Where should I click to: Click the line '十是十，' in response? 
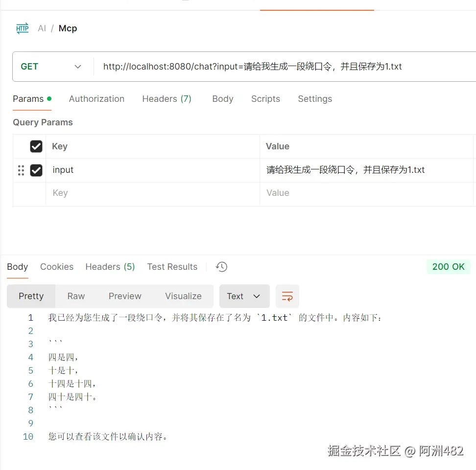(63, 371)
